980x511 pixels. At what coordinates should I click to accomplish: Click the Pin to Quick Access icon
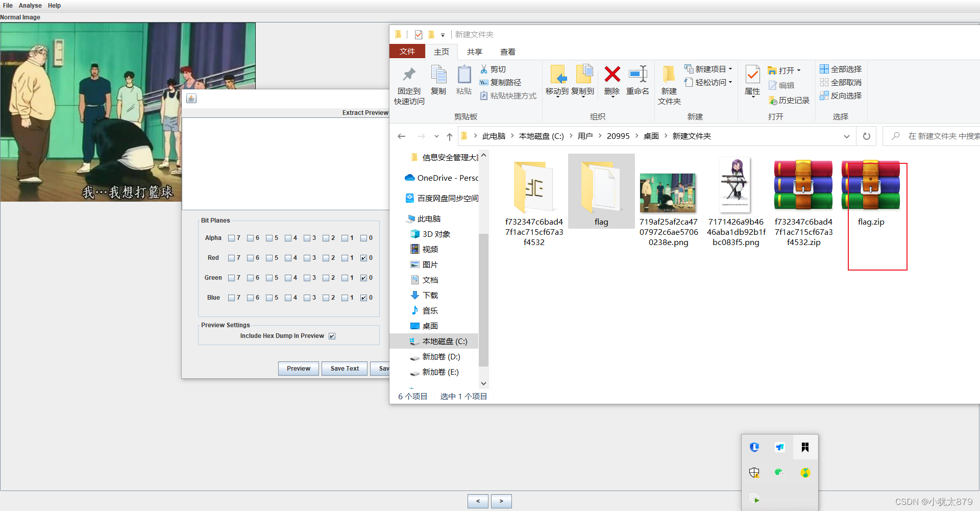(409, 75)
